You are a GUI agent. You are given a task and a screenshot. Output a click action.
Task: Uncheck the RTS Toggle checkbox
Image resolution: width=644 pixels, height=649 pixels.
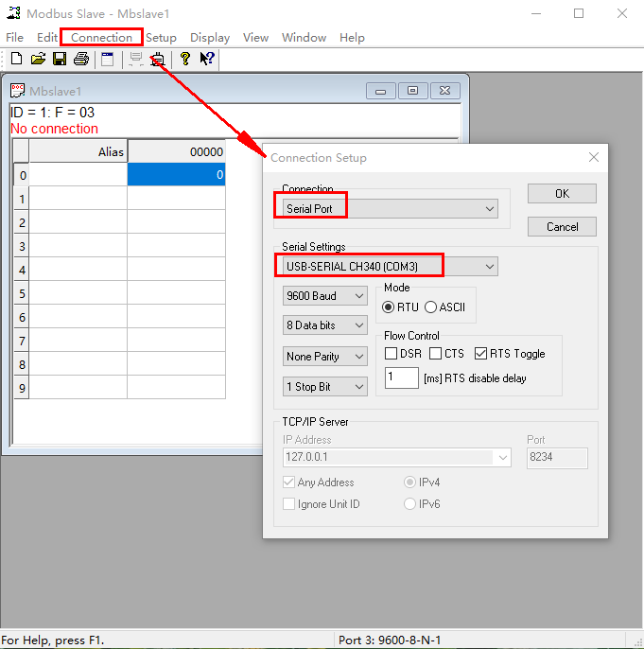[481, 354]
